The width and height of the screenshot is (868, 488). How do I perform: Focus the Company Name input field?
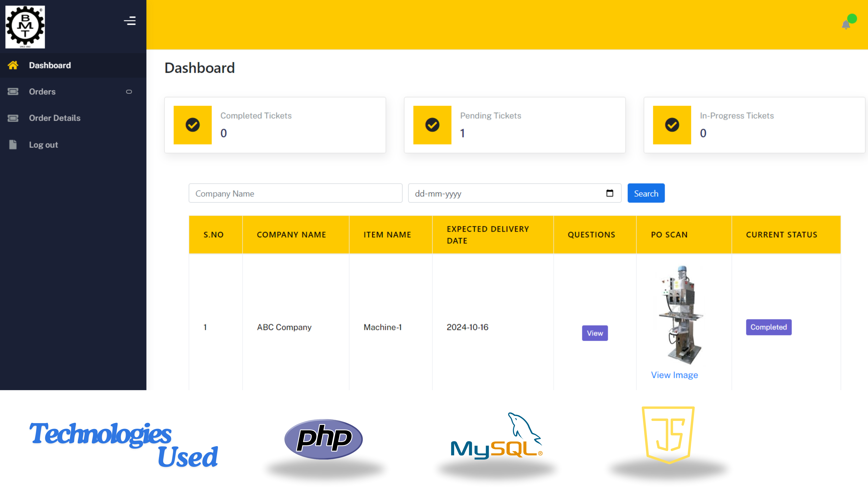tap(295, 193)
